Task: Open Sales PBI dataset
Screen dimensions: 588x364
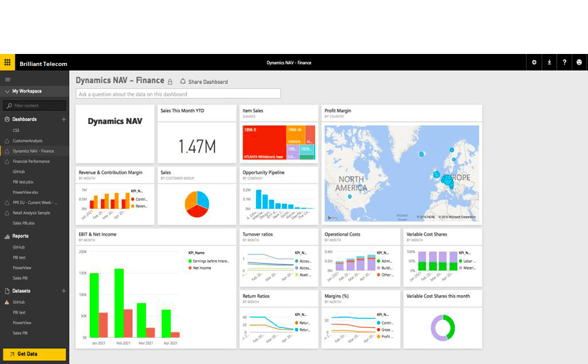Action: point(20,333)
